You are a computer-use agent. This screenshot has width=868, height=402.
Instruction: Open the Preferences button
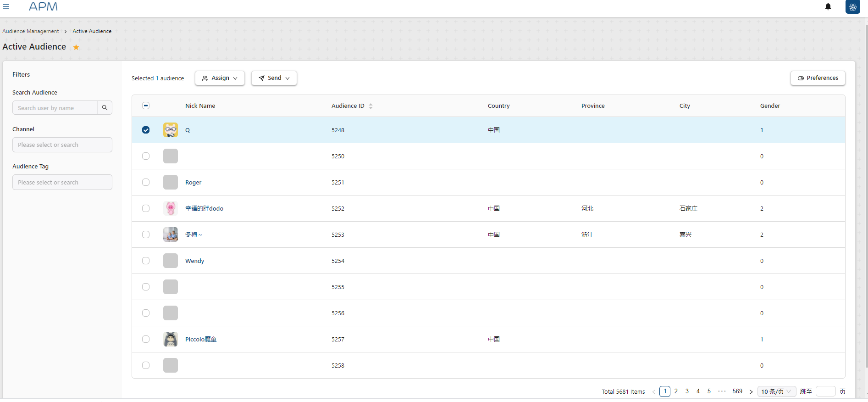click(x=818, y=78)
